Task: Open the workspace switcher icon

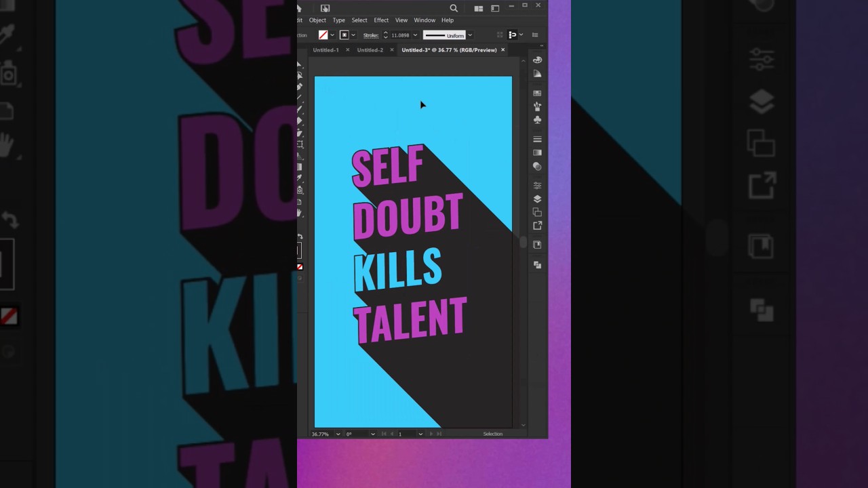Action: (x=495, y=9)
